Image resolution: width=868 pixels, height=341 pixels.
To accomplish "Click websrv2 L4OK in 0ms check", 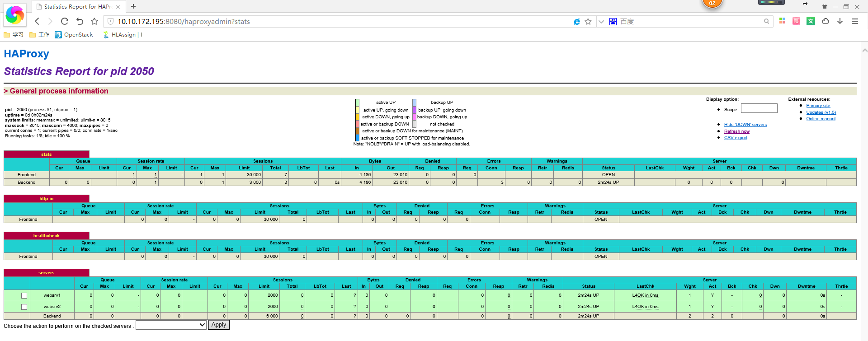I will (x=645, y=307).
